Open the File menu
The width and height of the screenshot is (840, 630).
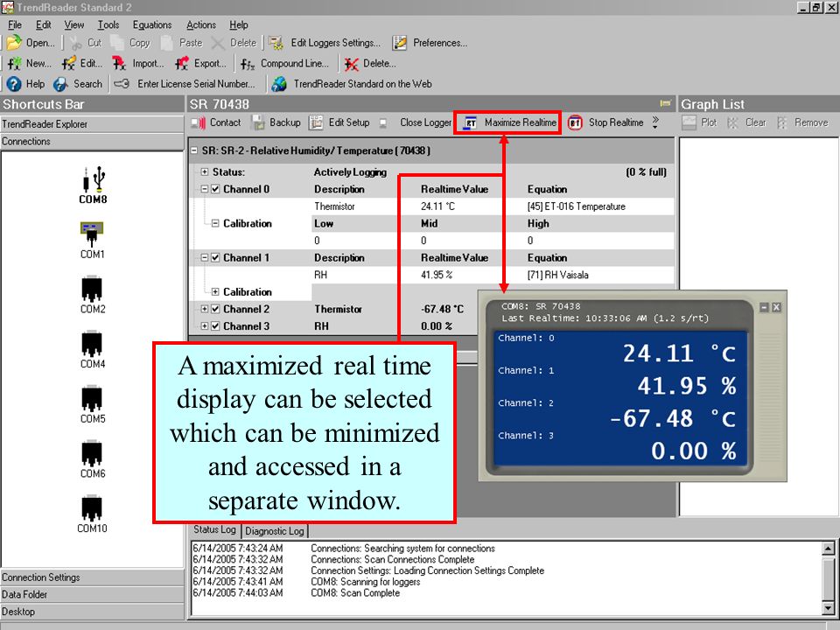(x=15, y=24)
